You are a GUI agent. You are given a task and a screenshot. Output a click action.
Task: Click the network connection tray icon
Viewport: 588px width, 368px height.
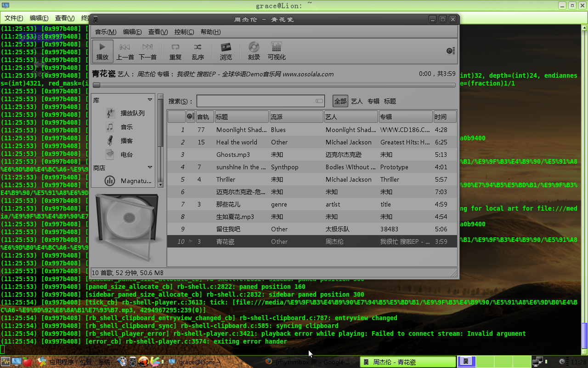537,362
